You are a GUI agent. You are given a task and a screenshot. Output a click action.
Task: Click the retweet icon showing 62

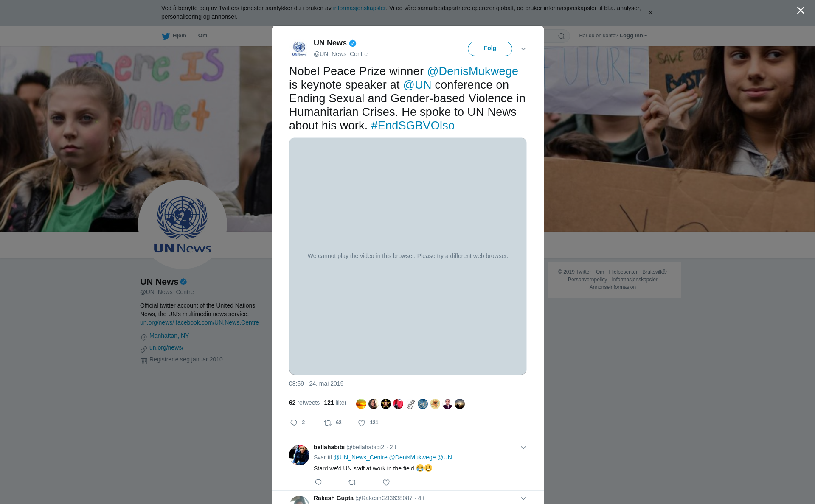(328, 423)
